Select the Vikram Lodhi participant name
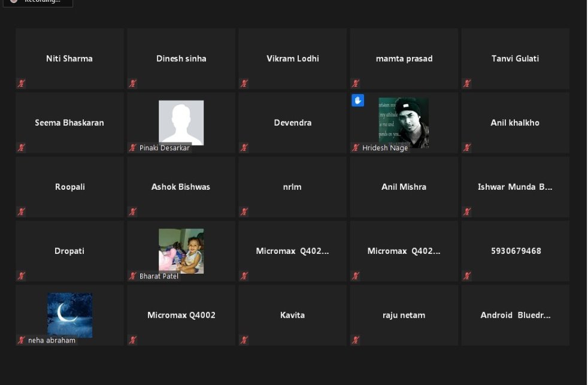 coord(292,59)
